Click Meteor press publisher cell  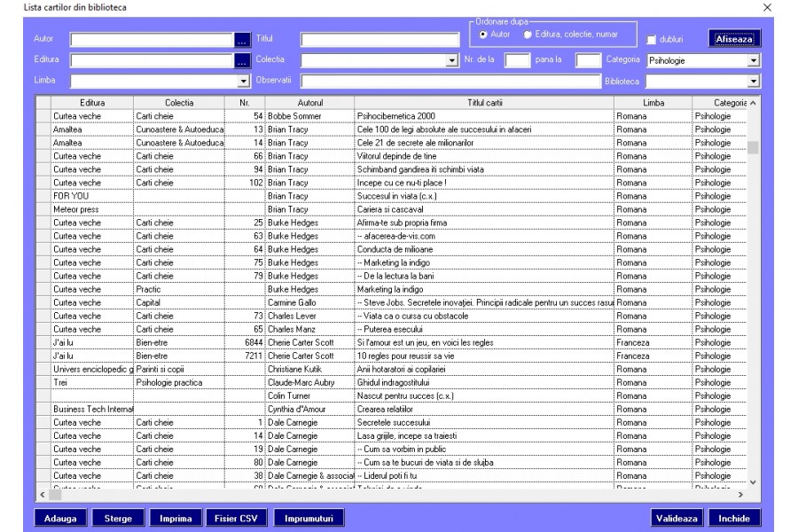click(x=92, y=209)
